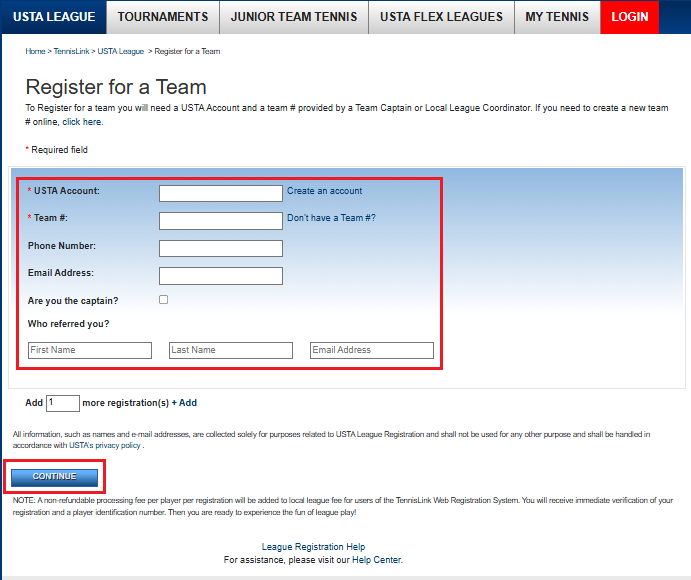Open the My Tennis tab
The height and width of the screenshot is (580, 691).
click(x=557, y=17)
